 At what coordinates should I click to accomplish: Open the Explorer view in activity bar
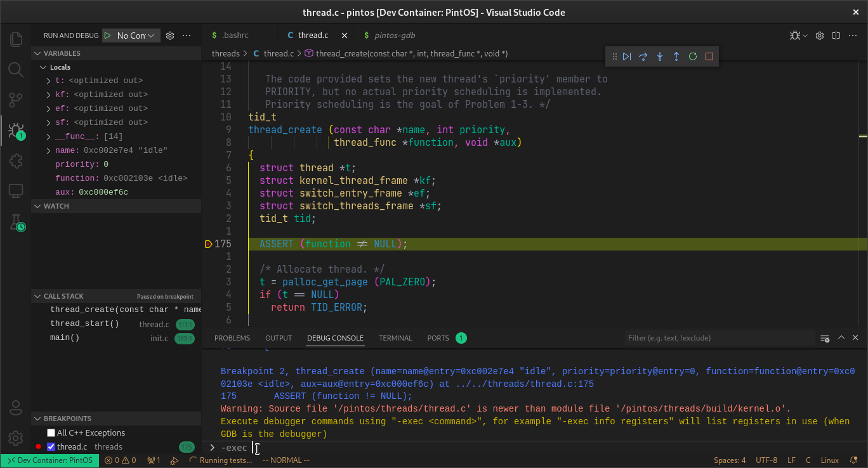[16, 39]
